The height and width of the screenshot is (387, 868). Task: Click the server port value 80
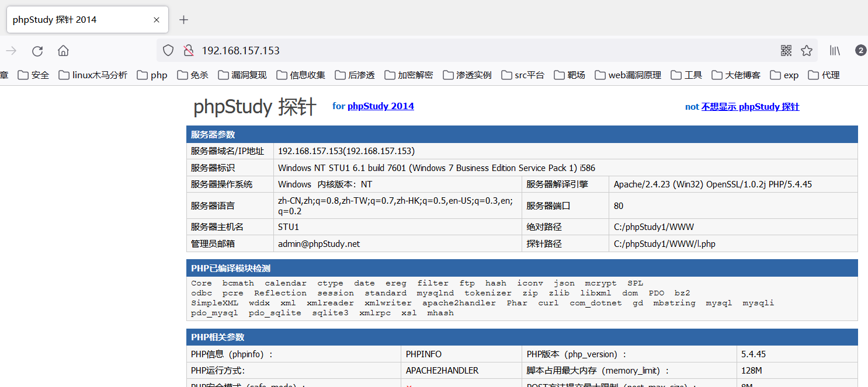pyautogui.click(x=619, y=206)
